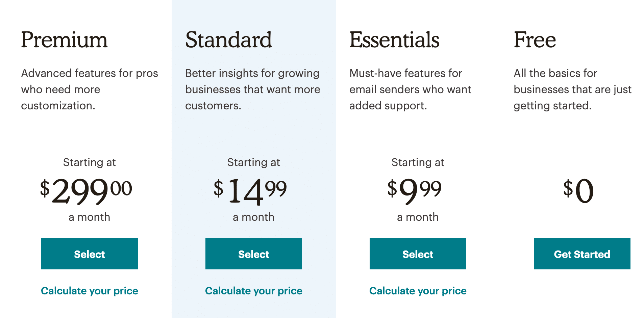Open Calculate your price under Essentials

[418, 291]
